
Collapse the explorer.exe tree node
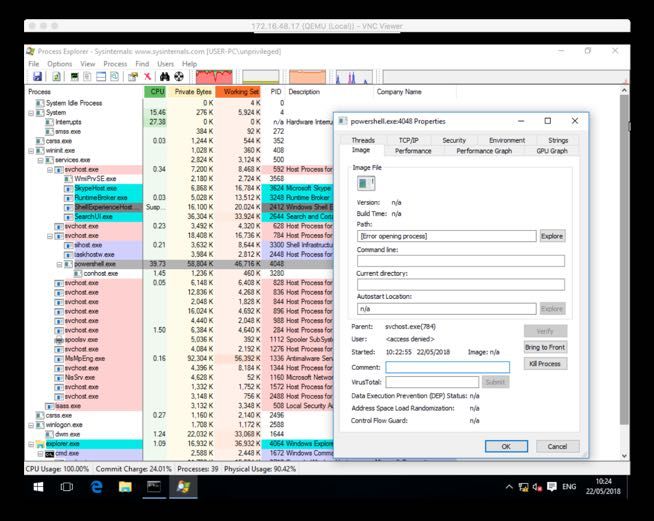click(x=31, y=444)
